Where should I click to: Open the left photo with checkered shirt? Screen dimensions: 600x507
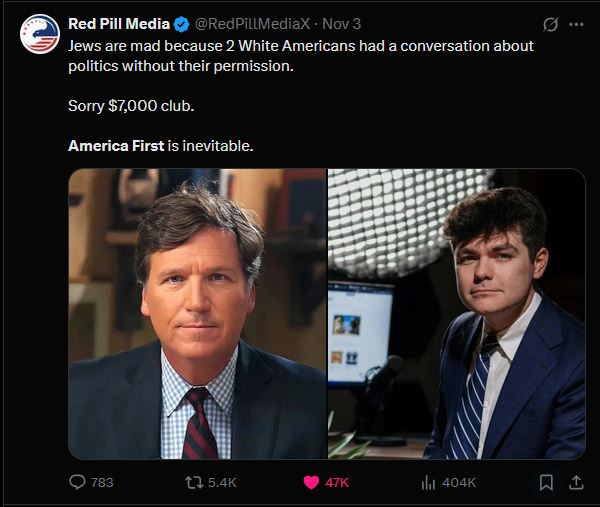click(197, 313)
